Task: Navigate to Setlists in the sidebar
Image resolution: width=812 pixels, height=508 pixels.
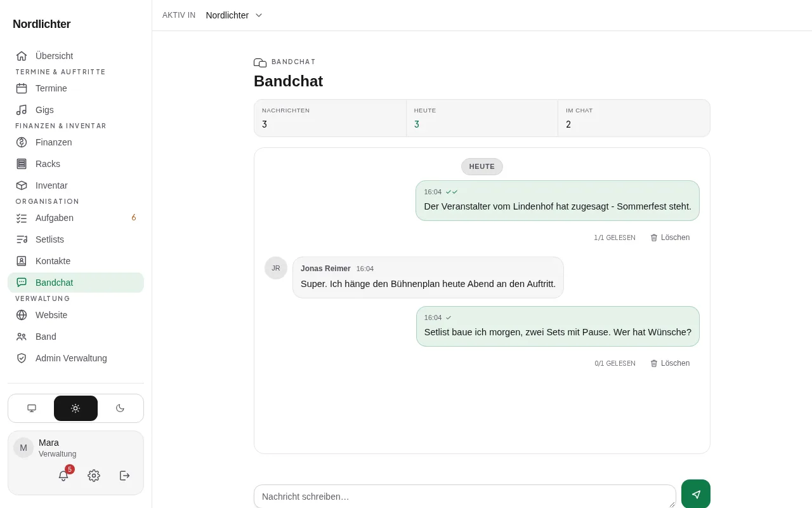Action: point(75,239)
